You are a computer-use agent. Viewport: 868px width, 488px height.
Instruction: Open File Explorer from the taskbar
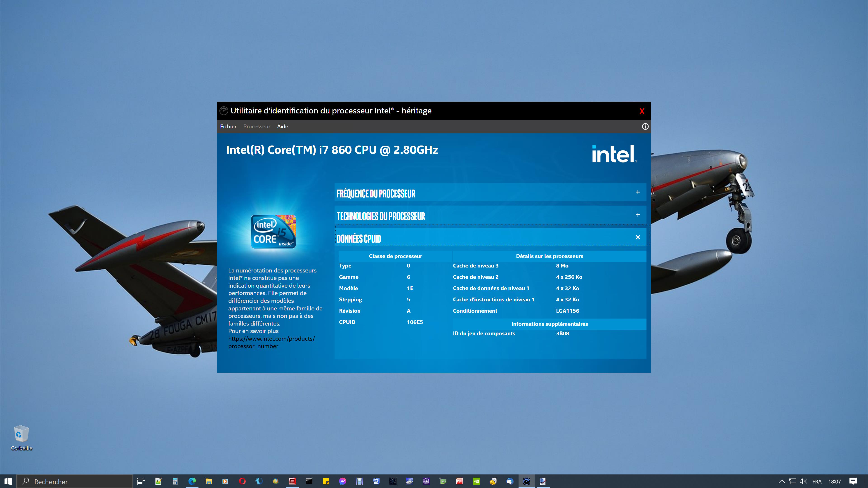[x=209, y=481]
